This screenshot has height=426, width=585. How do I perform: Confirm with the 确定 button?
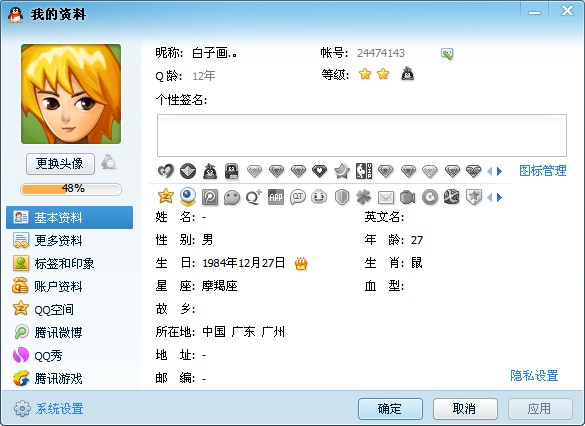(390, 409)
